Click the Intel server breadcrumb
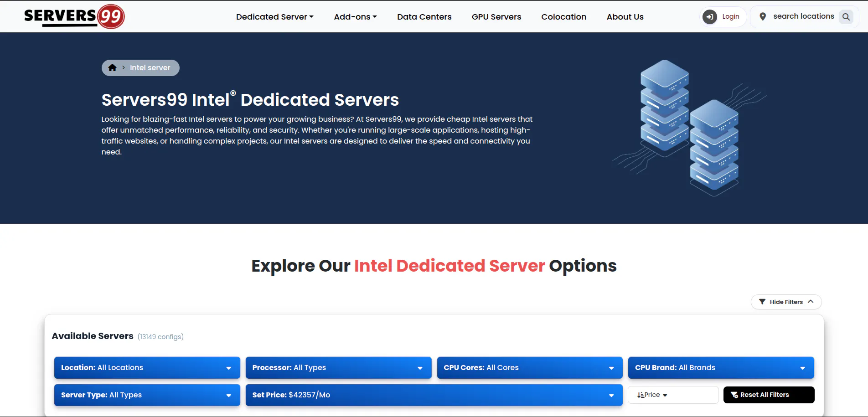Screen dimensions: 868x417 [150, 68]
